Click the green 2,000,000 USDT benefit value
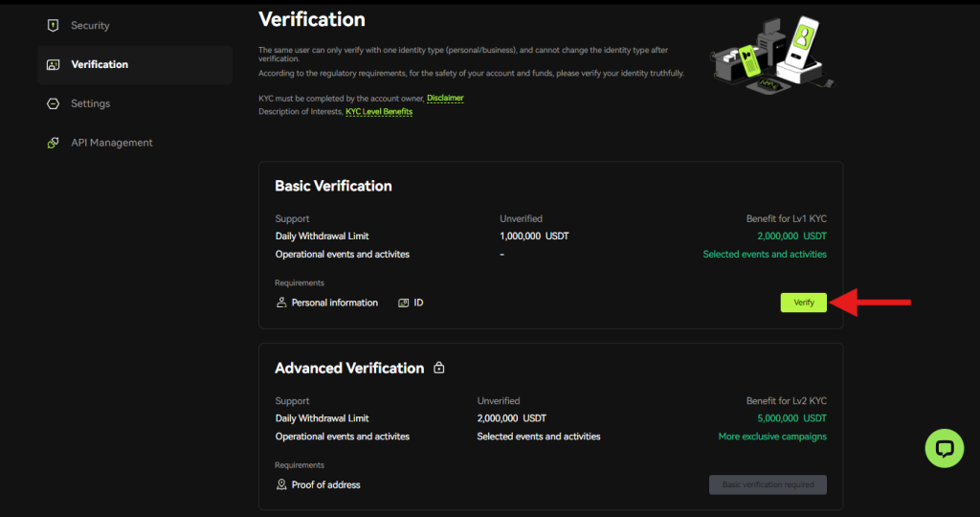Viewport: 980px width, 517px height. 791,236
